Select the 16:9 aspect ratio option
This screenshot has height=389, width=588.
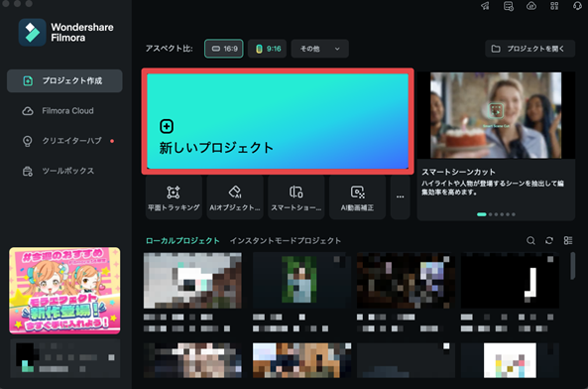coord(224,49)
